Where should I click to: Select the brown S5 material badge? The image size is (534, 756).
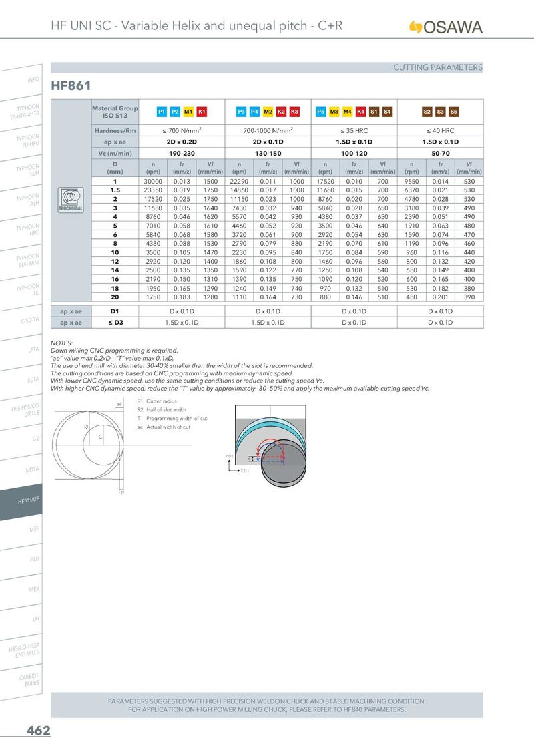453,112
